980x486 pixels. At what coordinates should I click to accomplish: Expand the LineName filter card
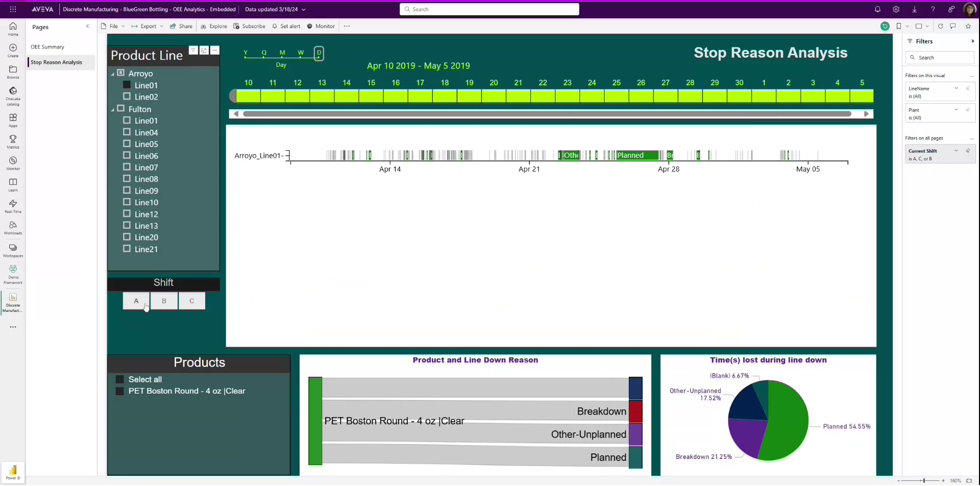pyautogui.click(x=957, y=88)
